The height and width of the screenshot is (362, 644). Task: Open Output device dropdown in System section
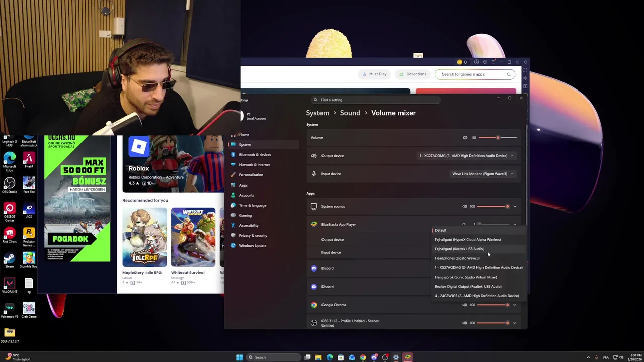466,156
